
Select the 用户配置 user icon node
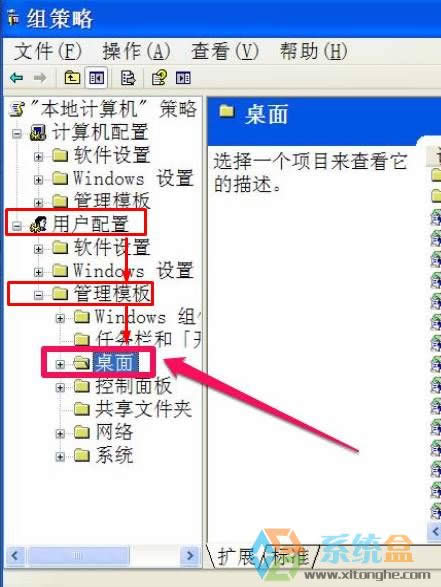point(38,225)
